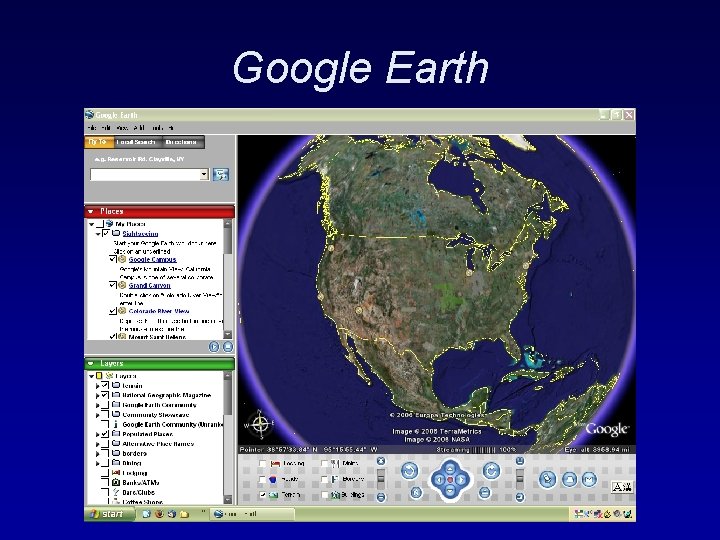Toggle the Borders checkbox in bottom panel
The width and height of the screenshot is (720, 540).
pos(325,479)
